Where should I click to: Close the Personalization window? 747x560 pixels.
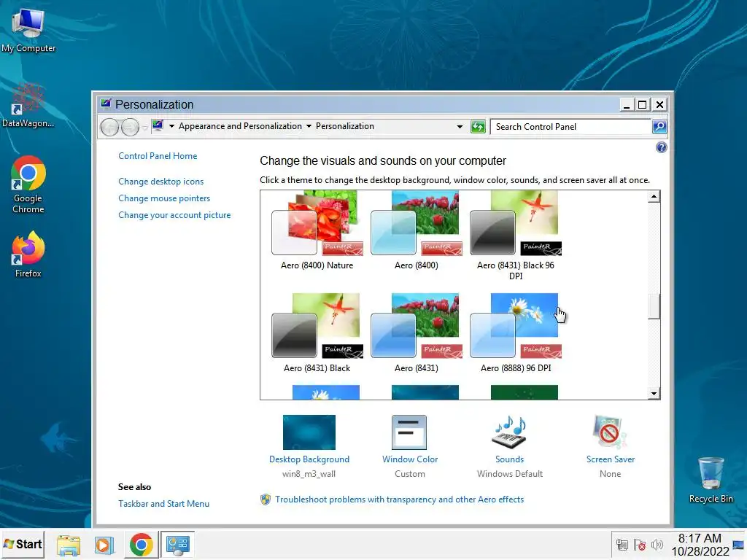point(659,105)
